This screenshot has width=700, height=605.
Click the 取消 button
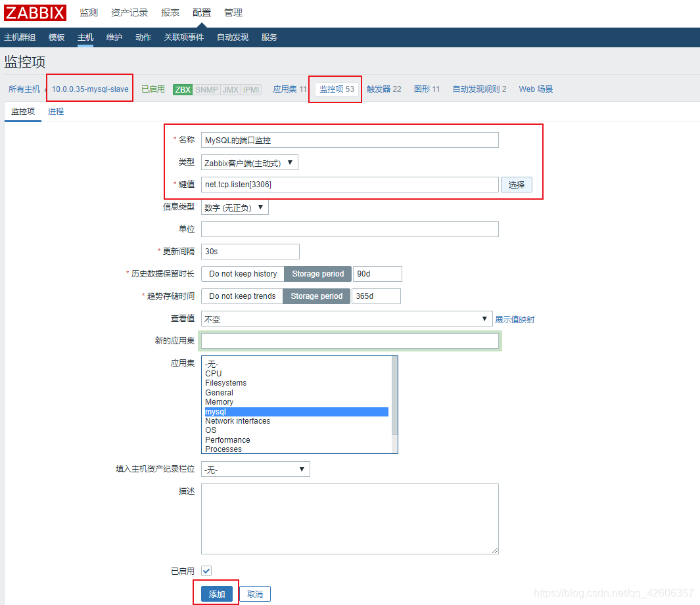click(255, 594)
